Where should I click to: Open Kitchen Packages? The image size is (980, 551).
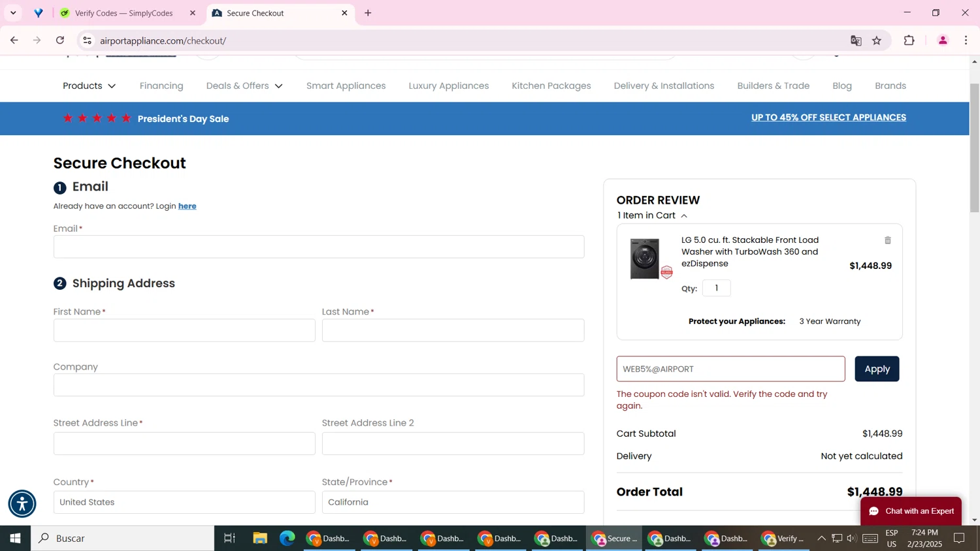(x=551, y=86)
